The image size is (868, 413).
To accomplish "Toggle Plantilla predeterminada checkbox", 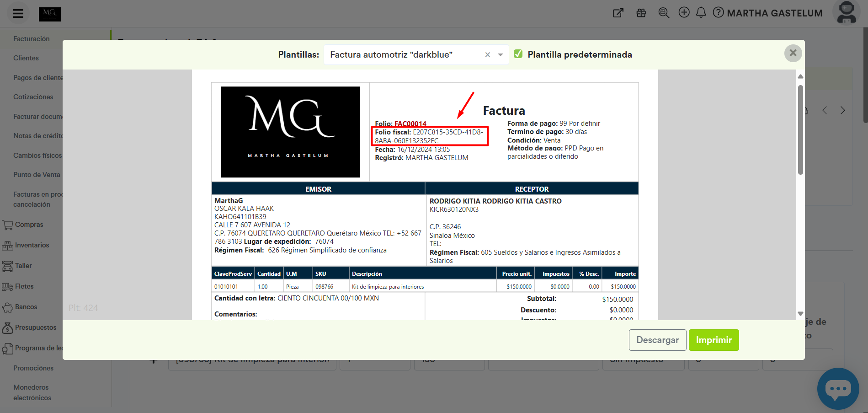I will click(518, 54).
